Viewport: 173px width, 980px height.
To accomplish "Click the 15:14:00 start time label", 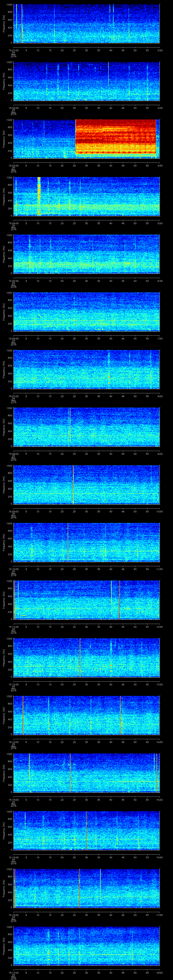I will 13,800.
